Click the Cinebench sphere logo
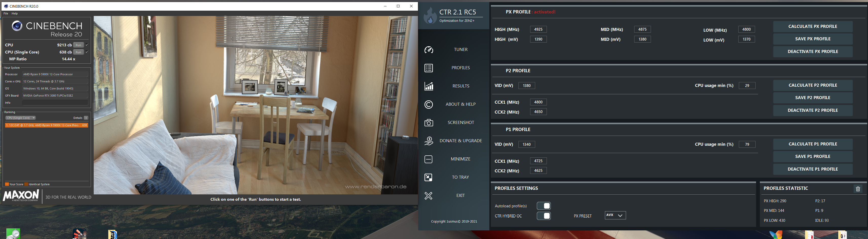 click(x=17, y=26)
